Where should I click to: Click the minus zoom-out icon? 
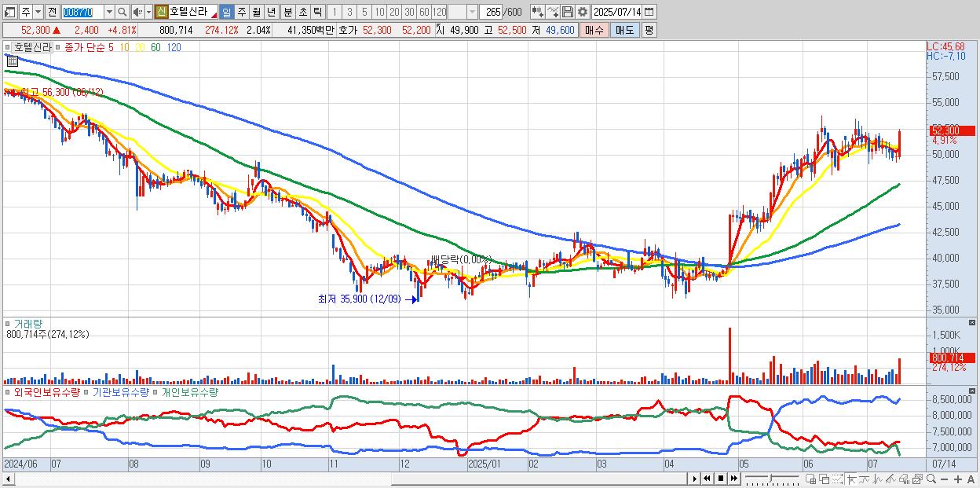coord(944,479)
